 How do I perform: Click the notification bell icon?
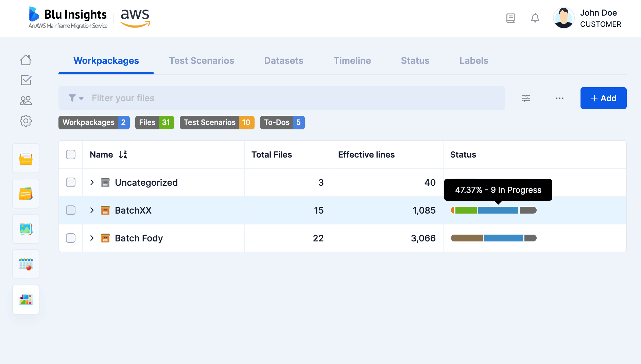point(535,18)
